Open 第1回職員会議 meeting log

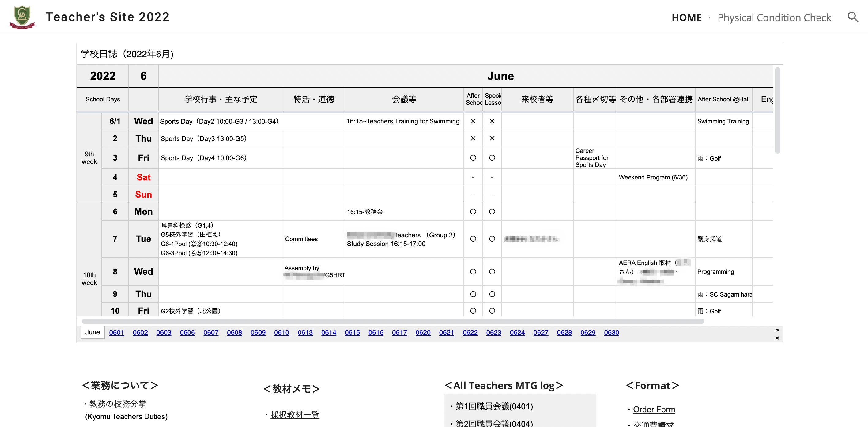coord(482,406)
